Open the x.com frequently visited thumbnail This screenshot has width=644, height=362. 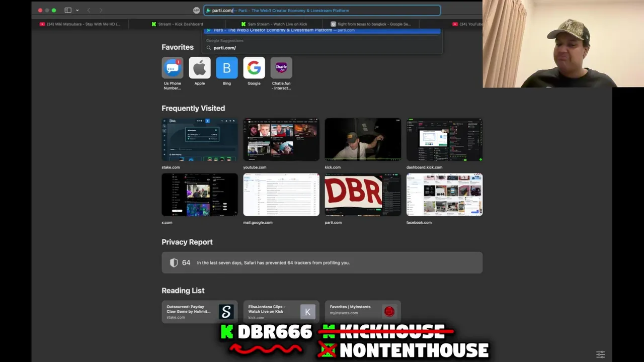(200, 195)
